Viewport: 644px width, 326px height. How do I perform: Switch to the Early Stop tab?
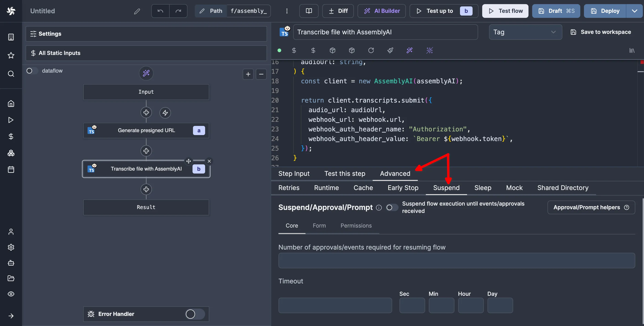tap(403, 188)
